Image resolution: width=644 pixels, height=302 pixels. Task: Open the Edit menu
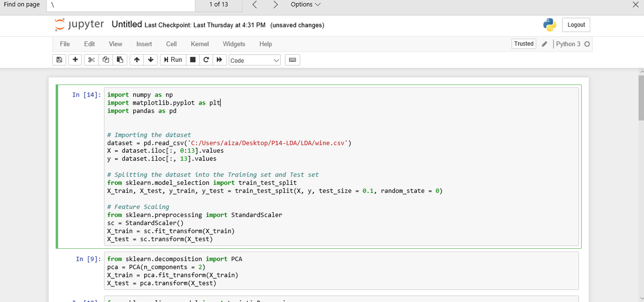[x=90, y=44]
